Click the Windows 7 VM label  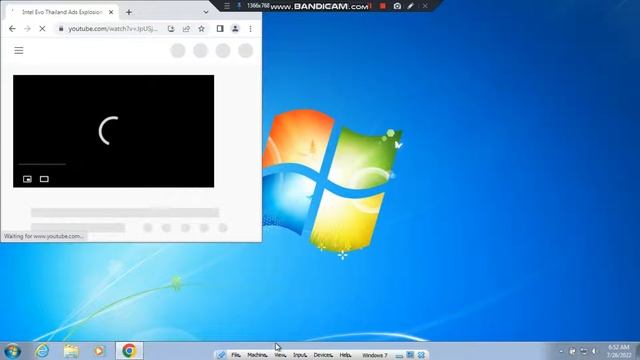(375, 356)
